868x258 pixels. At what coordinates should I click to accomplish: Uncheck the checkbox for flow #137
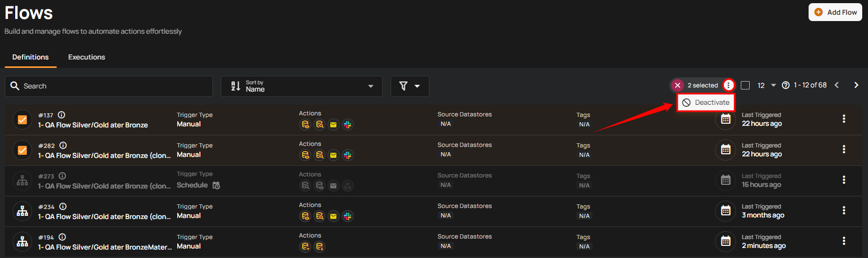click(x=23, y=120)
